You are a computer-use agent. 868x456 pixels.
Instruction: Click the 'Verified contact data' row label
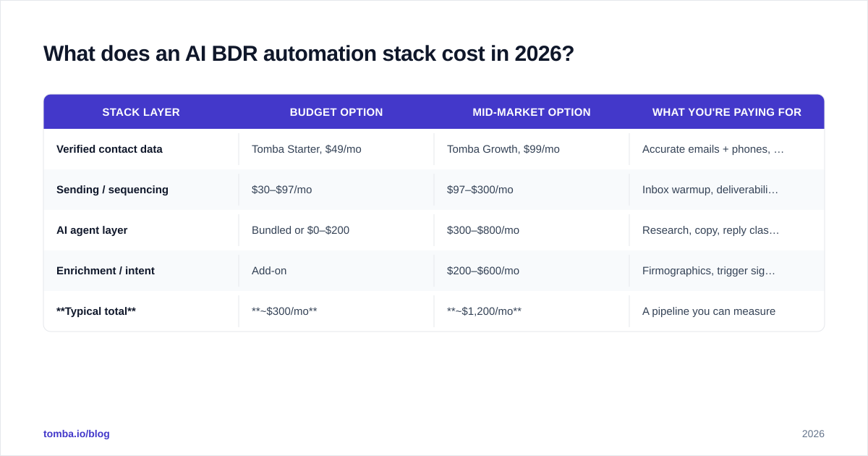(109, 149)
